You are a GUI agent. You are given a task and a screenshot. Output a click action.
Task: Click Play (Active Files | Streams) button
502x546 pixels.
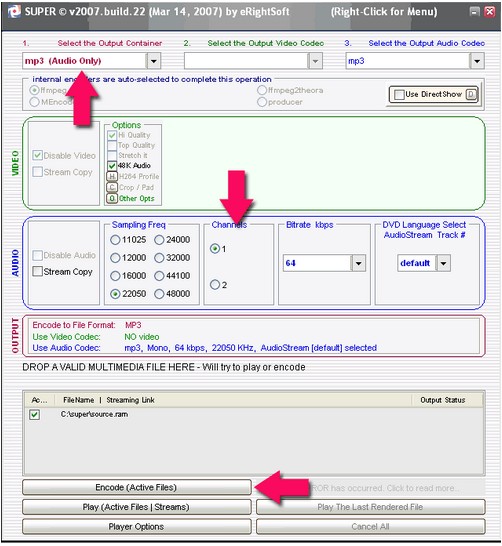pos(136,507)
